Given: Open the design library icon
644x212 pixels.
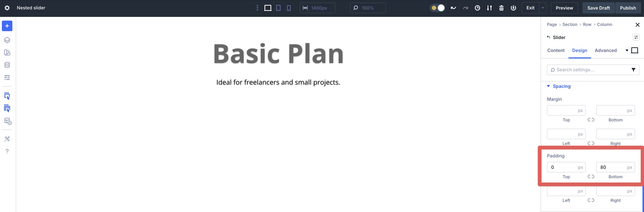Looking at the screenshot, I should [x=7, y=53].
